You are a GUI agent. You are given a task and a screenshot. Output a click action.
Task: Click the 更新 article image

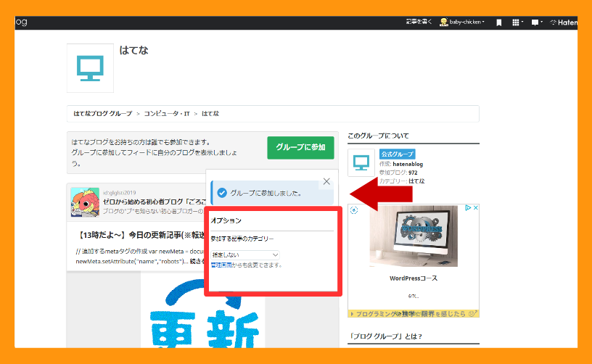[x=202, y=310]
